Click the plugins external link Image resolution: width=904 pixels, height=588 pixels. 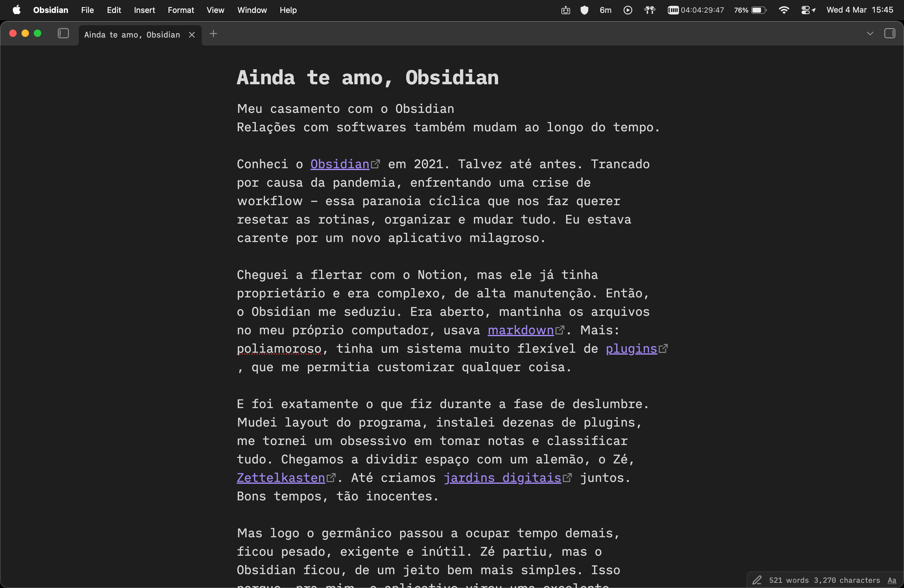pyautogui.click(x=631, y=348)
